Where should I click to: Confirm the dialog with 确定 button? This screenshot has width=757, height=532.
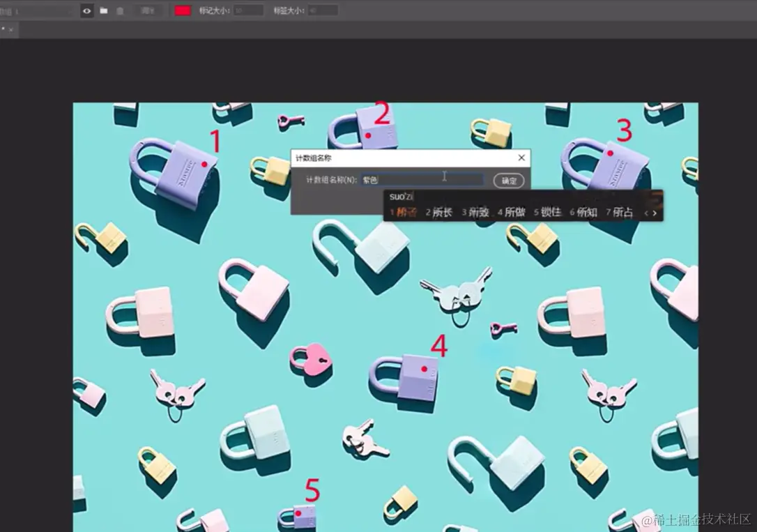pos(509,181)
